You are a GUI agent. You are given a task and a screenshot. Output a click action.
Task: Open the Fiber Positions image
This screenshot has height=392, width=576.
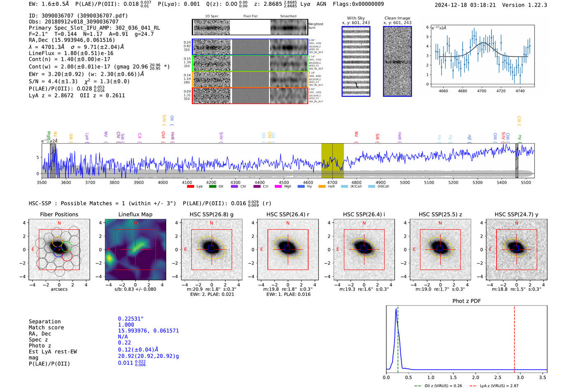click(59, 250)
